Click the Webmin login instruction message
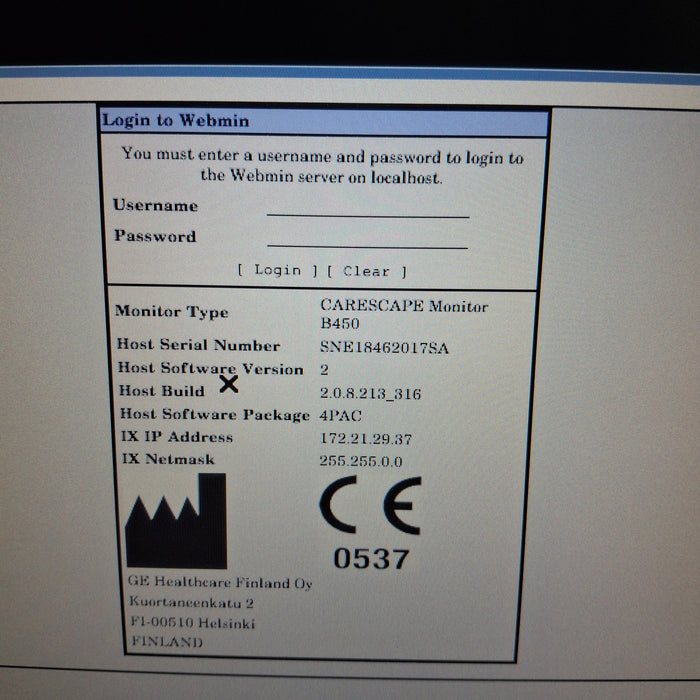Viewport: 700px width, 700px height. pyautogui.click(x=322, y=166)
